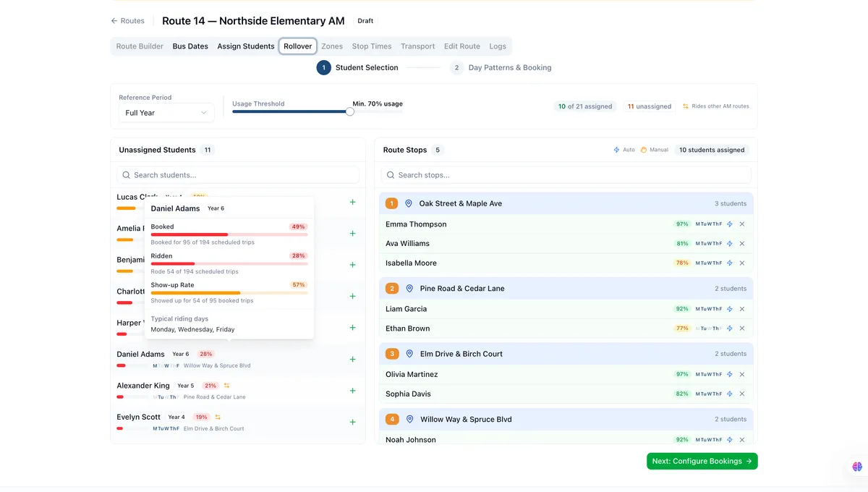This screenshot has height=492, width=868.
Task: Toggle Olivia Martinez's auto lightning icon
Action: point(730,375)
